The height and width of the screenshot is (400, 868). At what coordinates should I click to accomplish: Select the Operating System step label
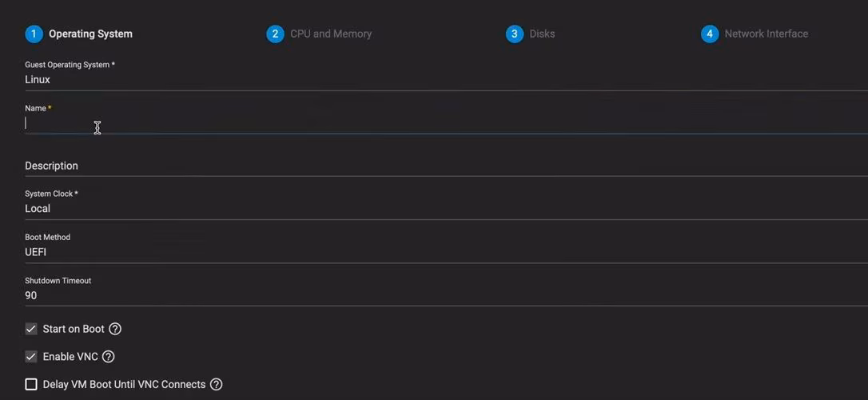pyautogui.click(x=90, y=34)
